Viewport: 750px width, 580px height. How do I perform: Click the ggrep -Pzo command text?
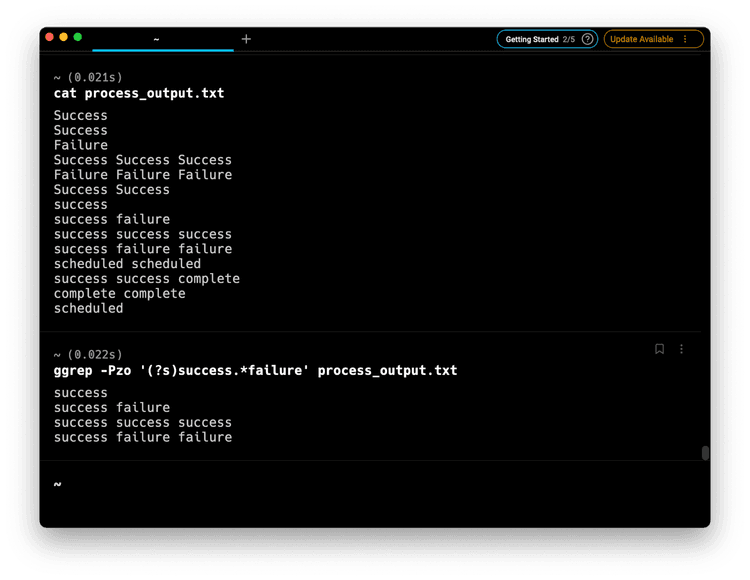click(255, 370)
